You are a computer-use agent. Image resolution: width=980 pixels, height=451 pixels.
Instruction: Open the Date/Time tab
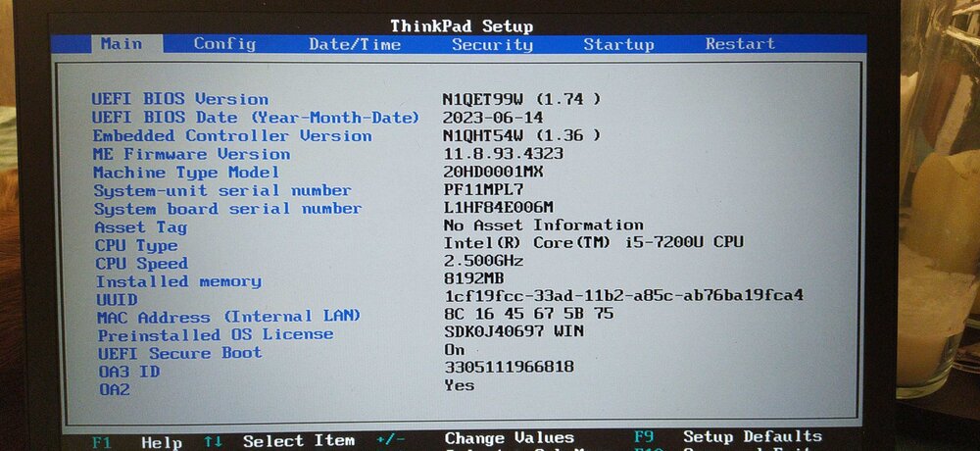tap(354, 44)
